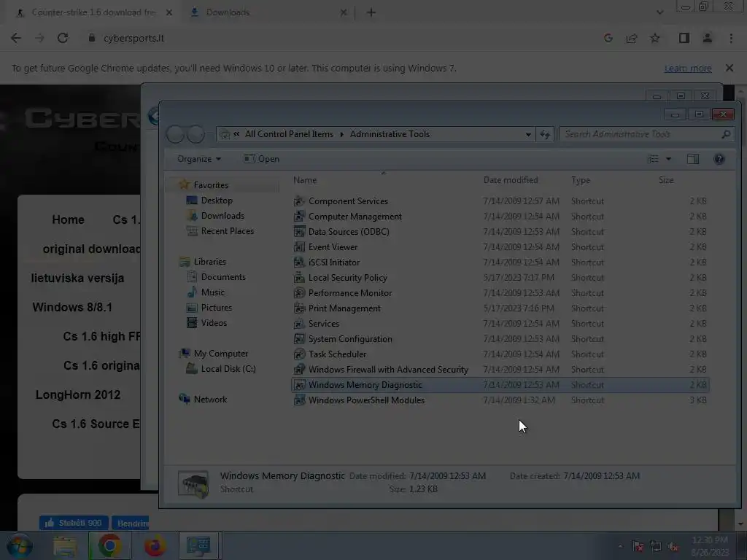Select the Data Sources (ODBC) icon
This screenshot has height=560, width=747.
pos(299,232)
